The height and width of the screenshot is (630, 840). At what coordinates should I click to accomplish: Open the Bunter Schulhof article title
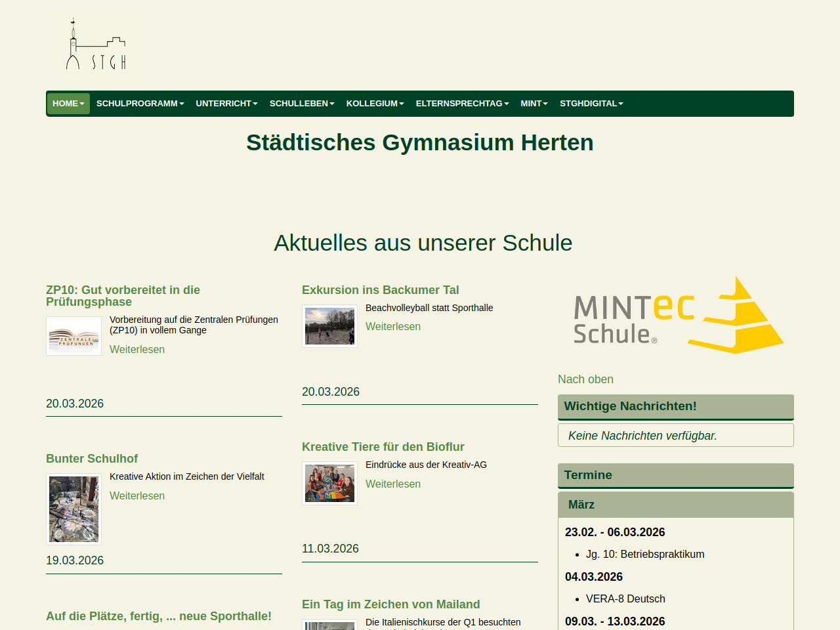click(x=92, y=459)
